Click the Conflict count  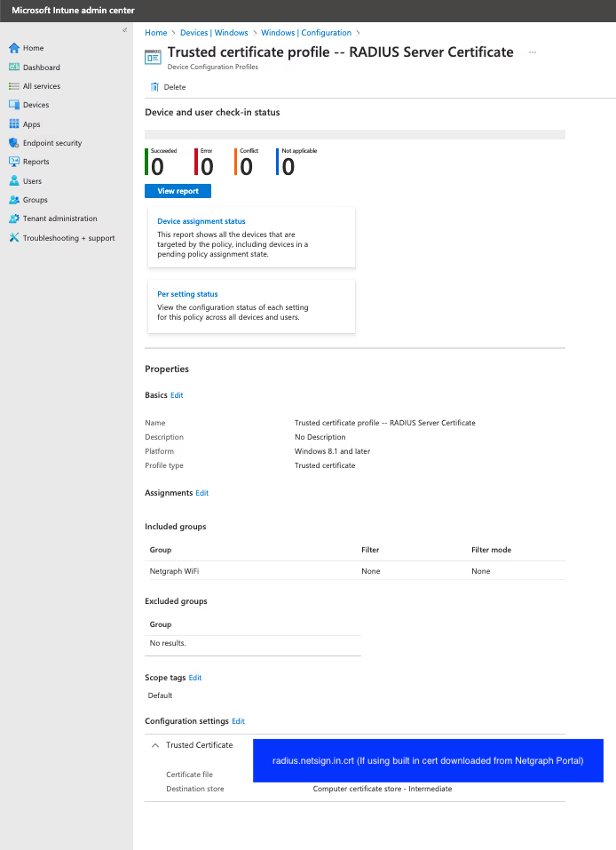point(247,166)
